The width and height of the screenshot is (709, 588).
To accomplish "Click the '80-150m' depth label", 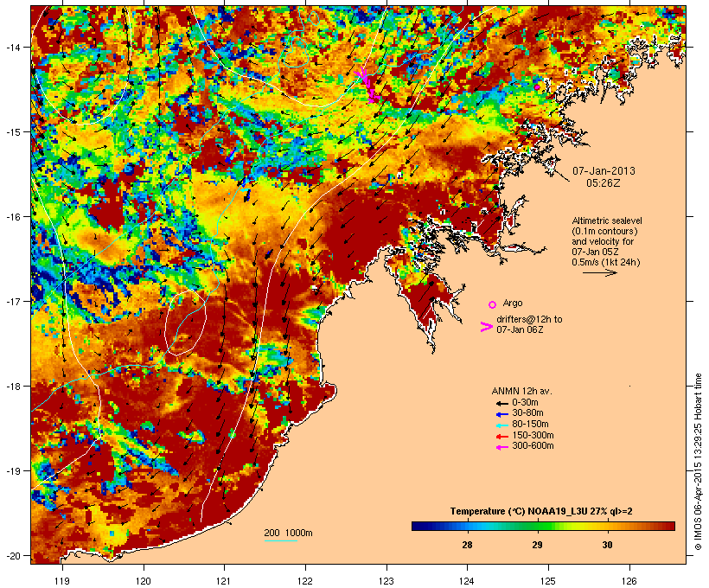I will pos(530,425).
